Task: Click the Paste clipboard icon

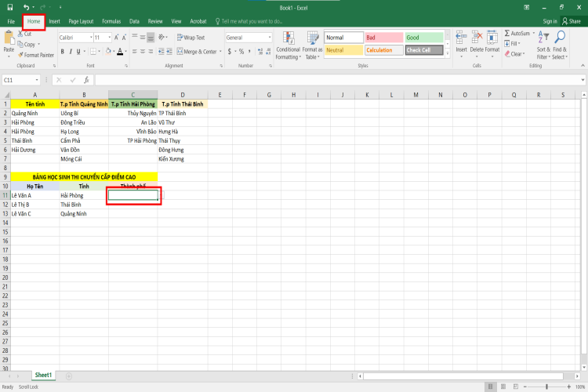Action: pos(9,38)
